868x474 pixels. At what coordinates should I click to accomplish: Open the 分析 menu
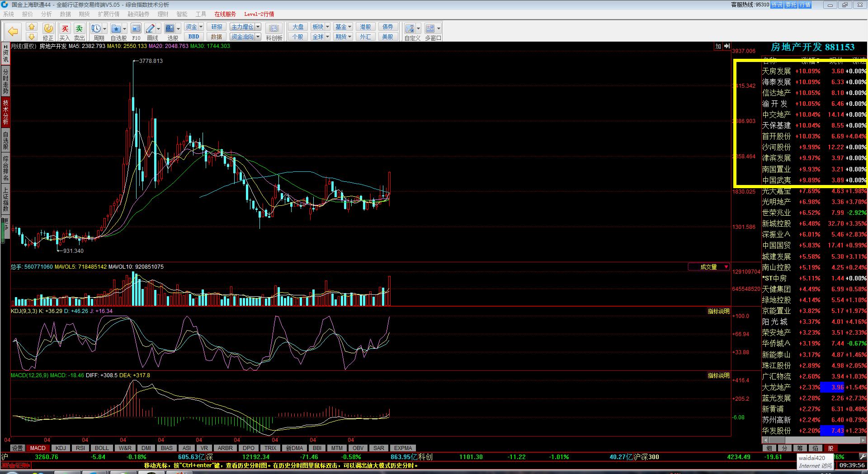point(47,14)
